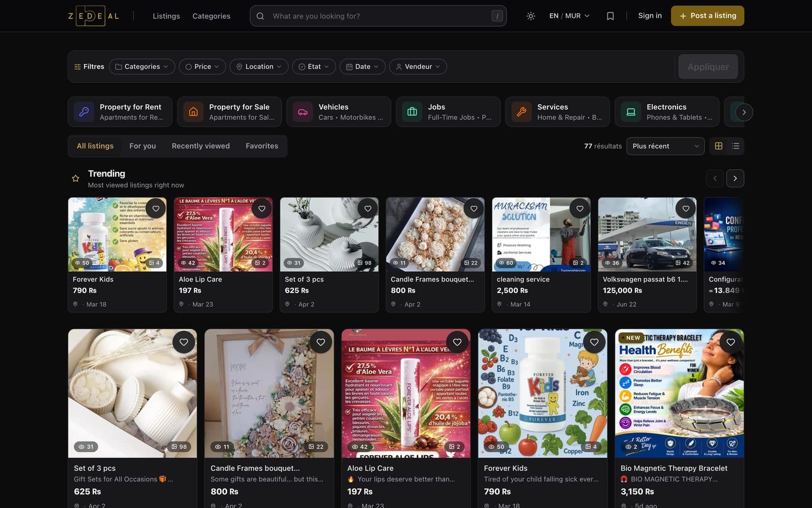Heart the cleaning service trending listing
This screenshot has height=508, width=812.
pyautogui.click(x=580, y=209)
